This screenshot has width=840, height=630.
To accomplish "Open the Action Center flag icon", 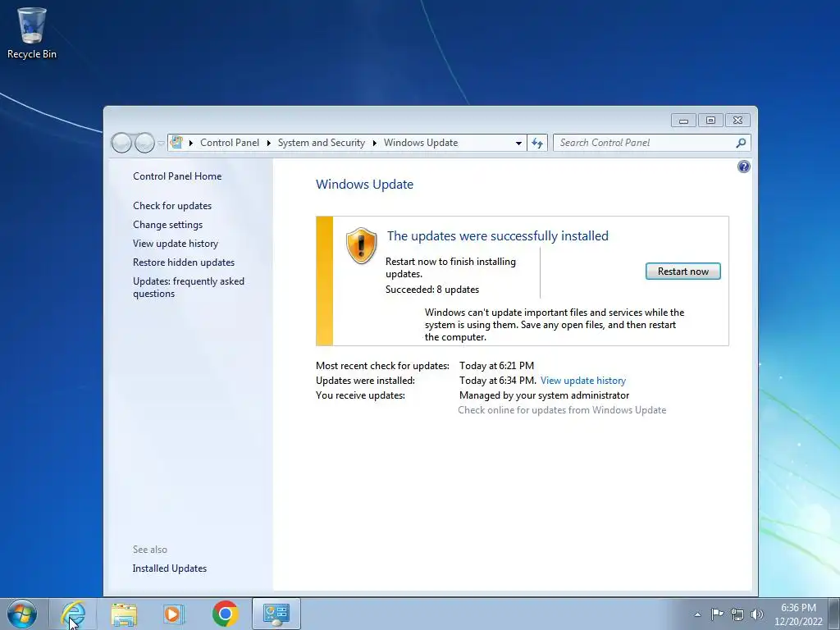I will pos(717,614).
